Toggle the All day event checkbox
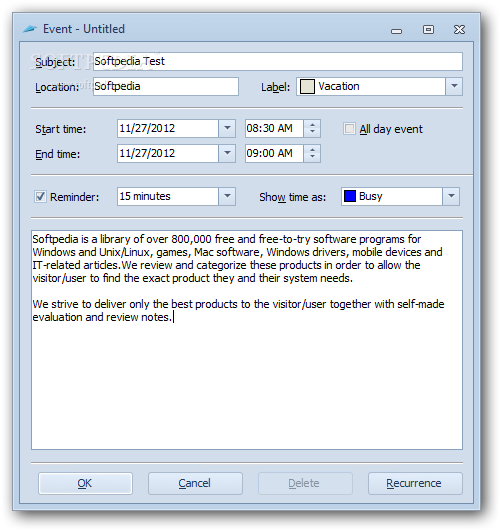 [x=349, y=129]
